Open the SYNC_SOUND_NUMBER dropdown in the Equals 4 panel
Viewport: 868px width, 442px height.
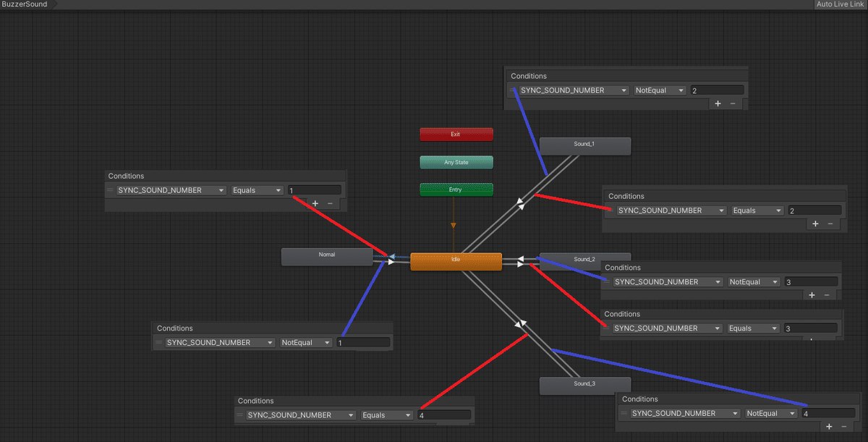click(x=301, y=415)
